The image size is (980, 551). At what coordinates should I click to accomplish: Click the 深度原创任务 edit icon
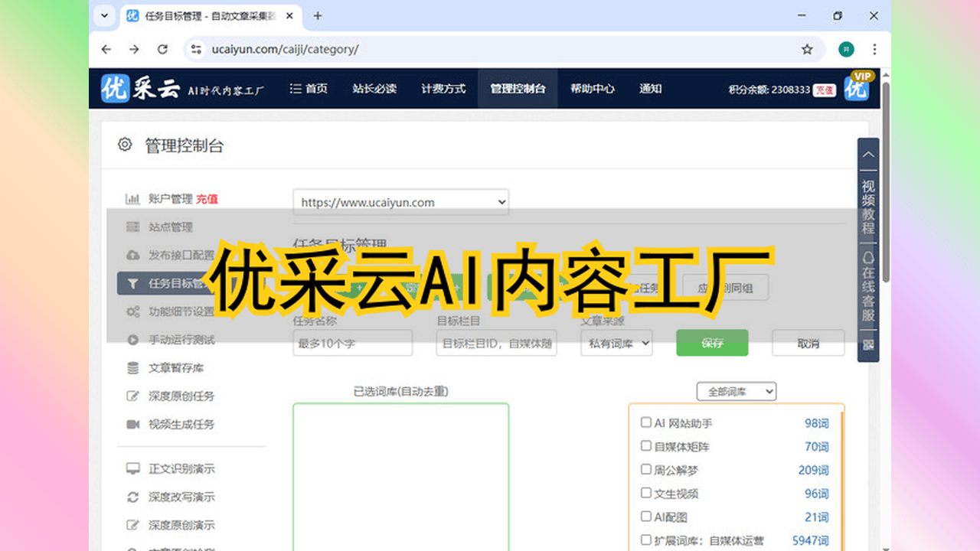132,396
